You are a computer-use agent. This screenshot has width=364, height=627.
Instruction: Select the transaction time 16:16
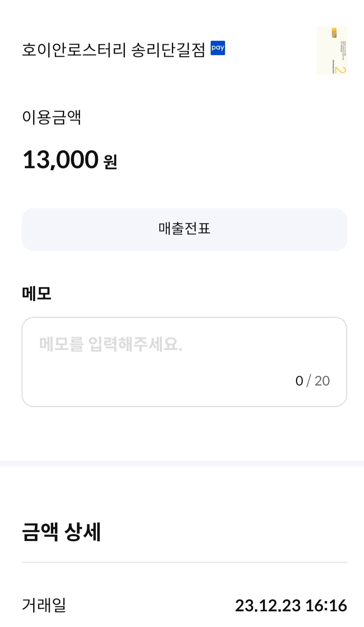326,605
